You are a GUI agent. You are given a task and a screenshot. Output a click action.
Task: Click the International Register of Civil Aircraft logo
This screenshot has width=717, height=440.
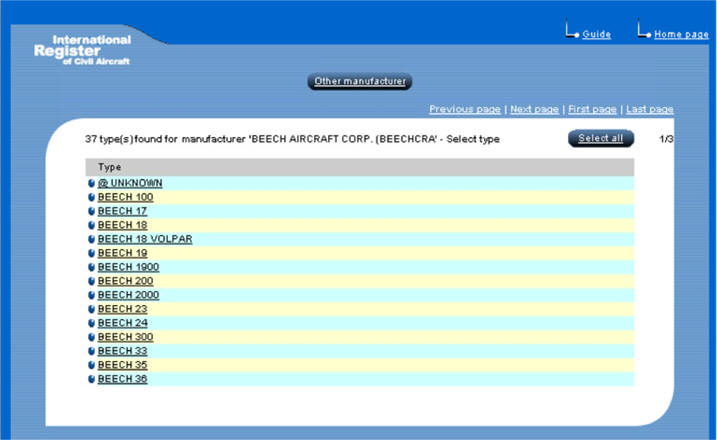click(83, 50)
